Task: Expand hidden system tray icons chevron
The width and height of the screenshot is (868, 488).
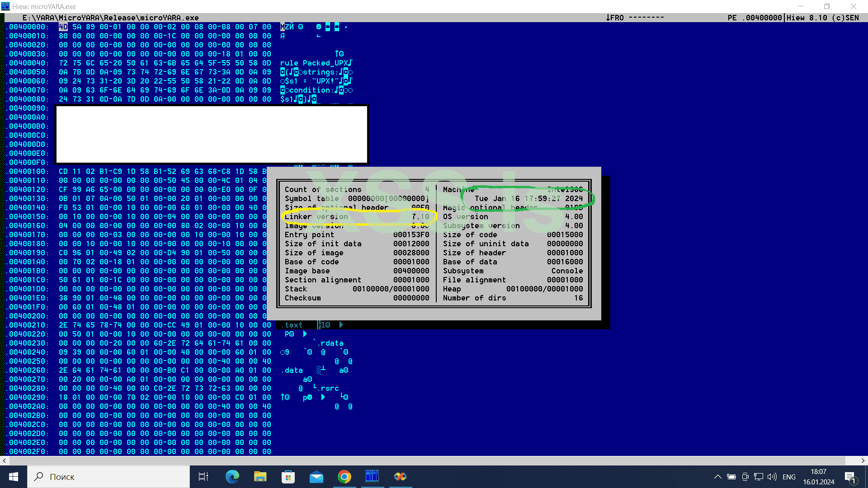Action: coord(717,477)
